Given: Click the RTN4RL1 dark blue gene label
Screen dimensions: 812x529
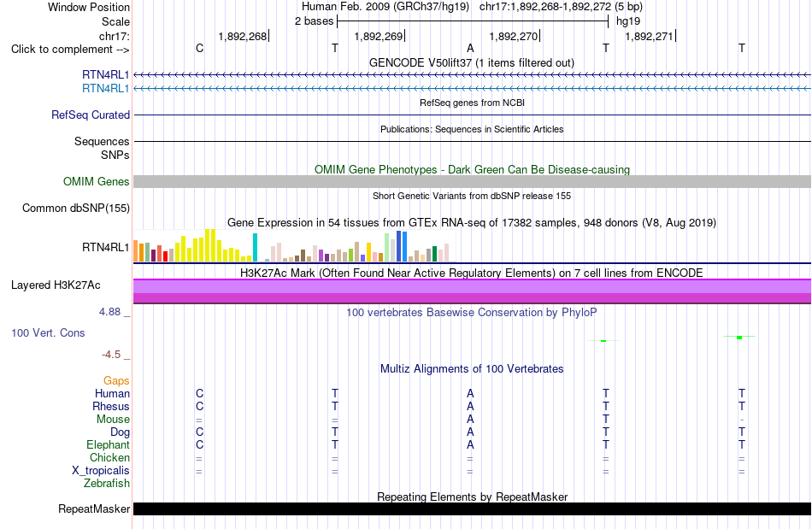Looking at the screenshot, I should point(105,74).
